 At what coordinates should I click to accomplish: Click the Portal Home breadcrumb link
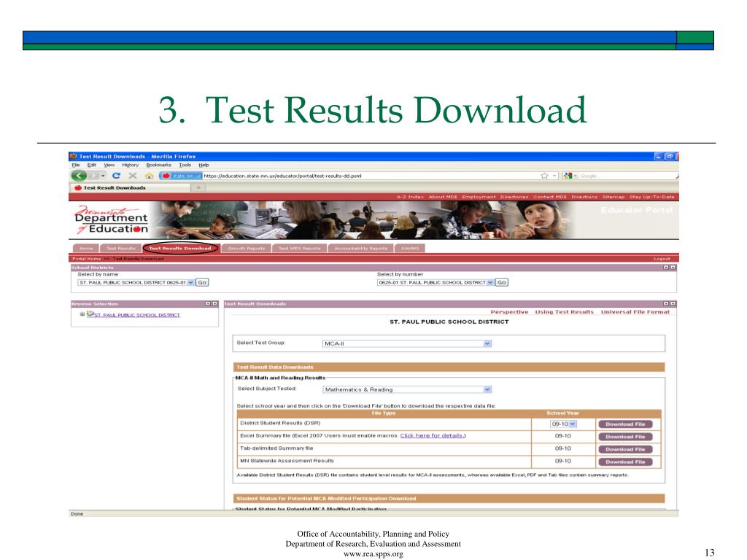coord(87,259)
